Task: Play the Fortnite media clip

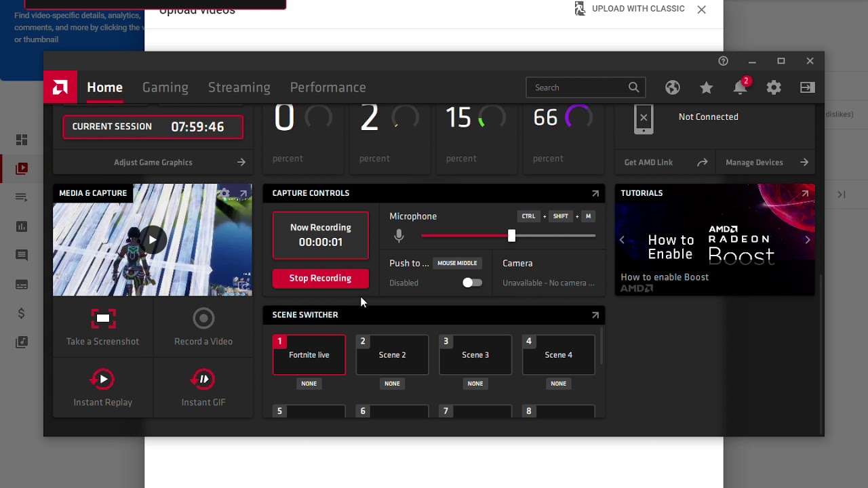Action: pyautogui.click(x=153, y=240)
